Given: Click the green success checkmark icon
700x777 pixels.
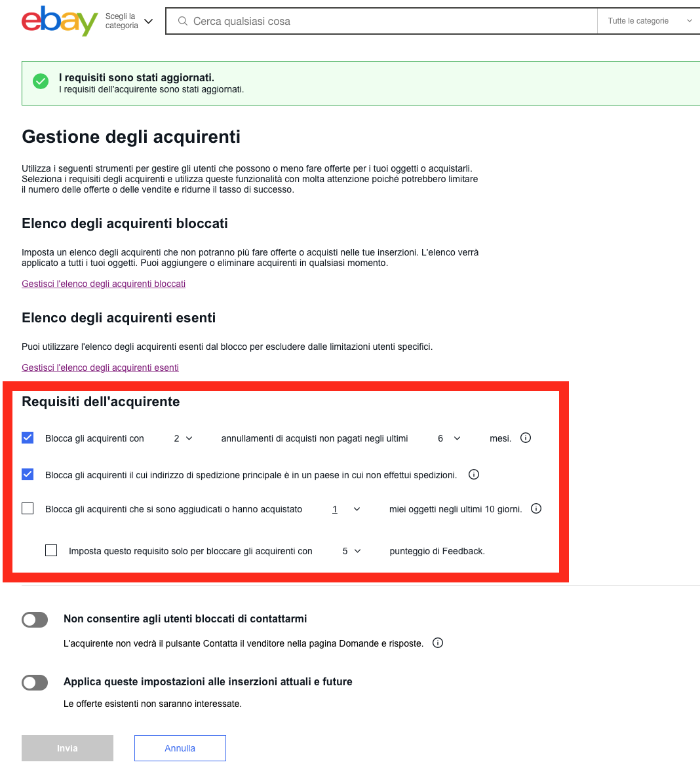Looking at the screenshot, I should point(41,81).
